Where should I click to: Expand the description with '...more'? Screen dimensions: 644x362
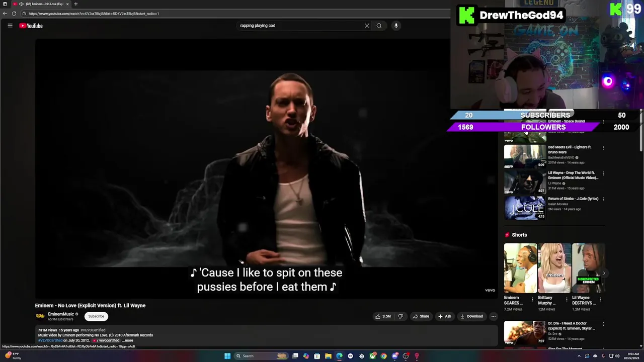pos(128,340)
